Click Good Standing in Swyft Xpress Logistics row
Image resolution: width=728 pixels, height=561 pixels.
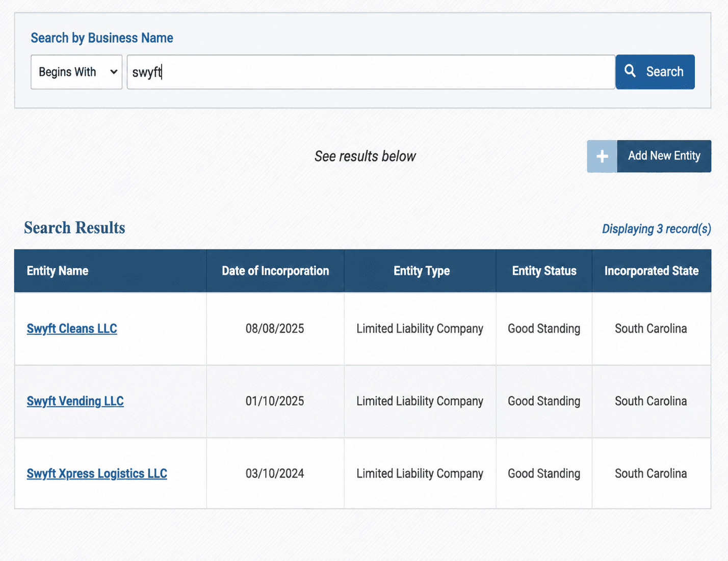click(x=544, y=473)
